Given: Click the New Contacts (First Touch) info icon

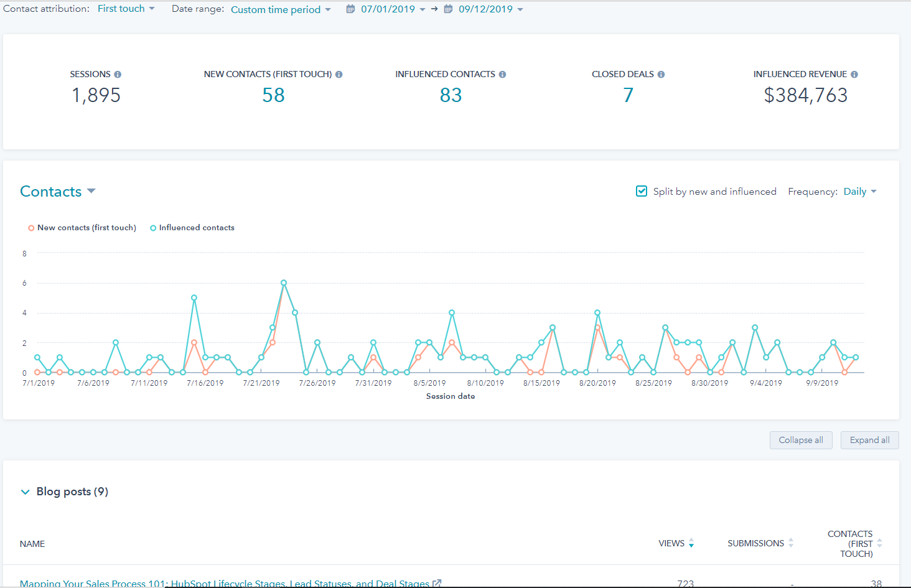Looking at the screenshot, I should tap(339, 74).
